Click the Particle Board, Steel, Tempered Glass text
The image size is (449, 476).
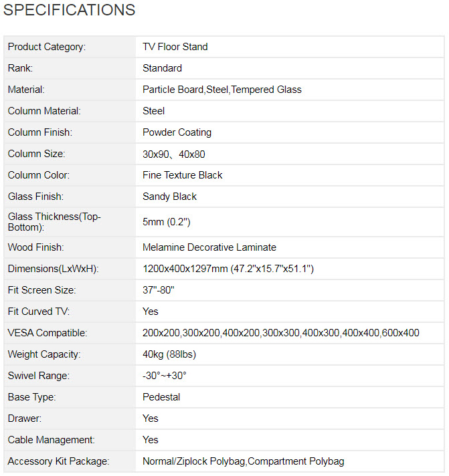pyautogui.click(x=222, y=90)
